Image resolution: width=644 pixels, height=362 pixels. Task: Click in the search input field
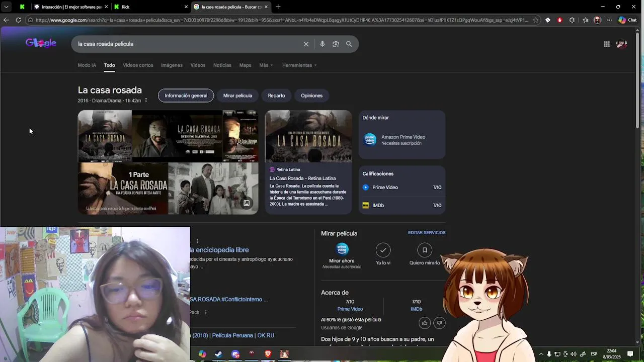click(x=189, y=44)
